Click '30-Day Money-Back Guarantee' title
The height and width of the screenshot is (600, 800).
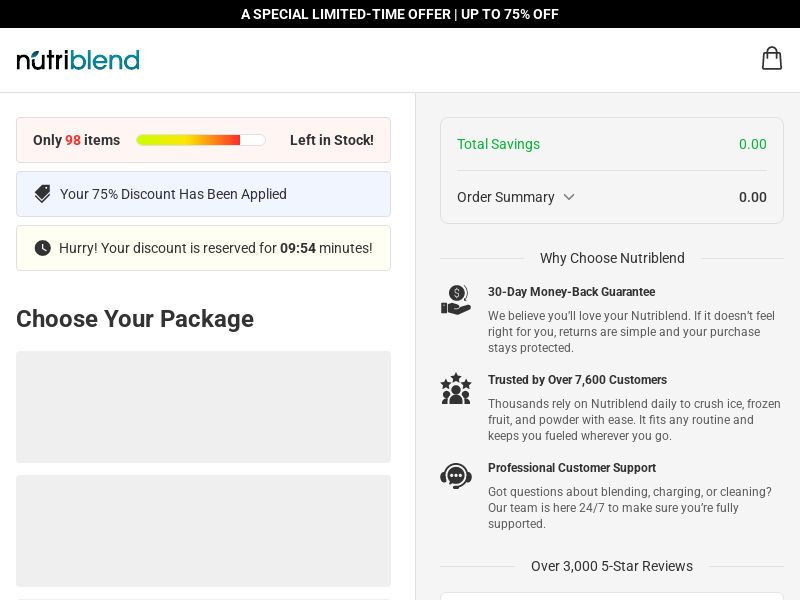pos(571,292)
